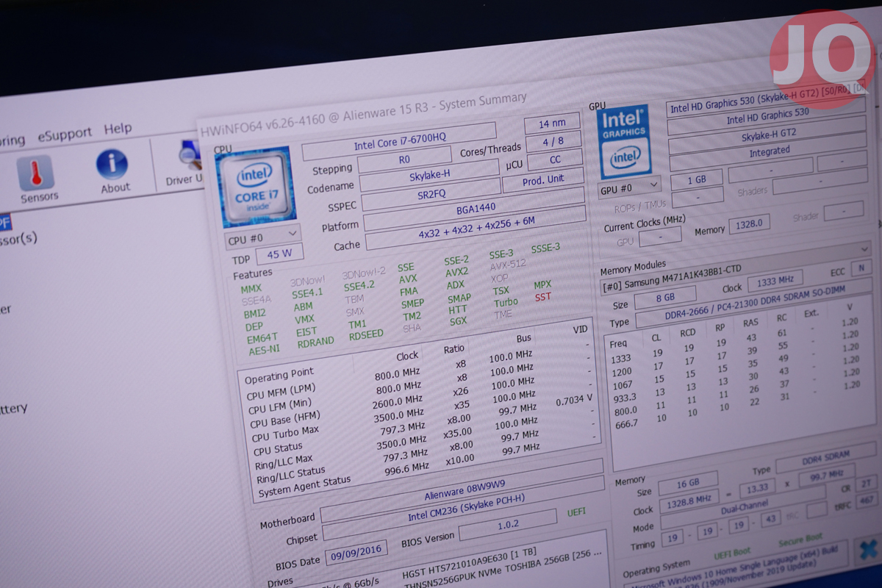The image size is (882, 588).
Task: Open the GPU #0 selector dropdown
Action: [628, 187]
